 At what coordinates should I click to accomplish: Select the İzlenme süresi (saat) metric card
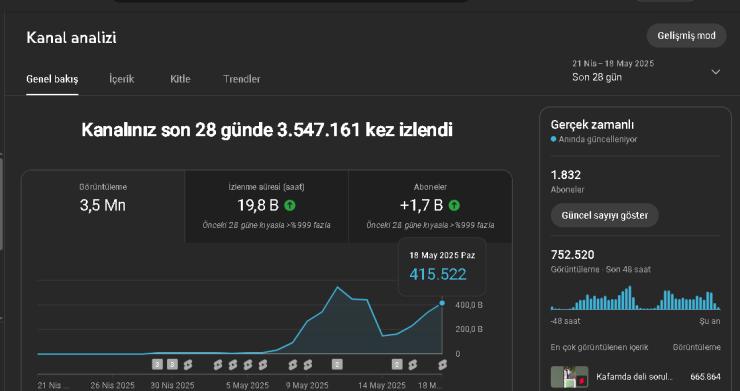pos(266,207)
